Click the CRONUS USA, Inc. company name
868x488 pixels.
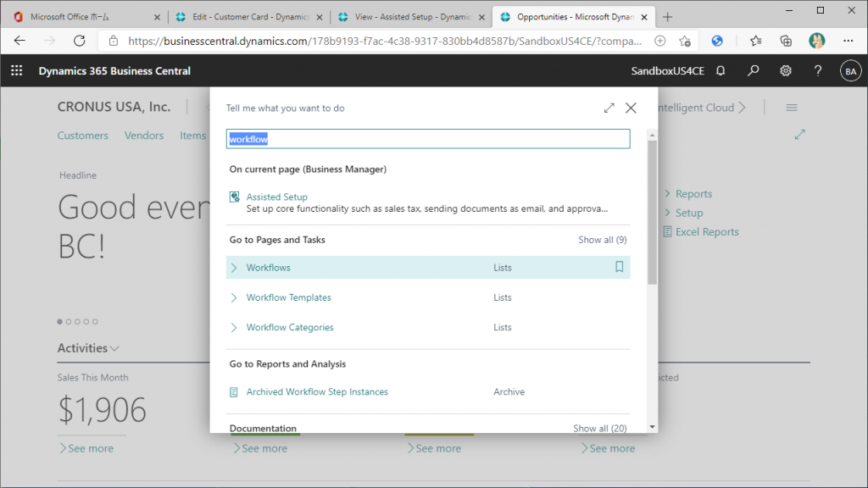coord(114,107)
